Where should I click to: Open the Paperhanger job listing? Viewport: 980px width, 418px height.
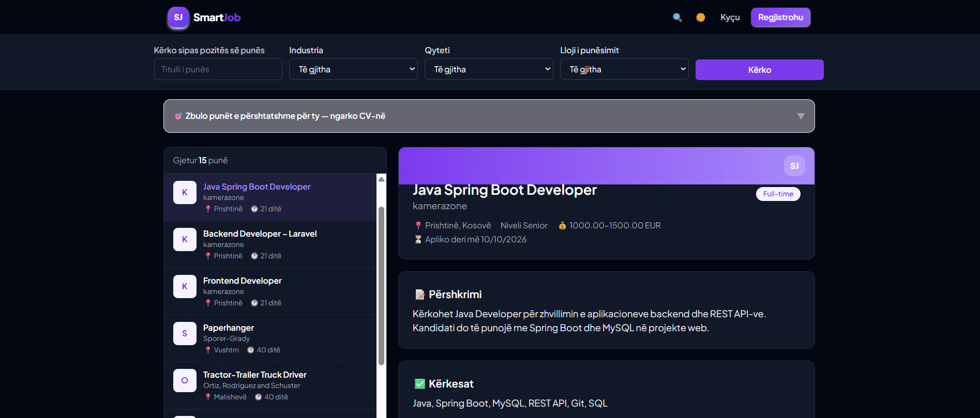270,338
